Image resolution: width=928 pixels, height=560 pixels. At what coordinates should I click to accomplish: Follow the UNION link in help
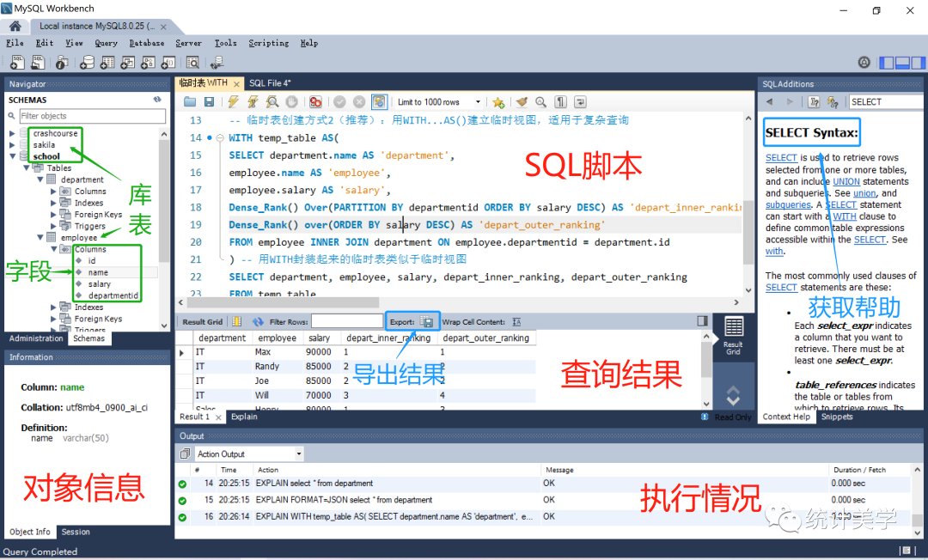(846, 181)
